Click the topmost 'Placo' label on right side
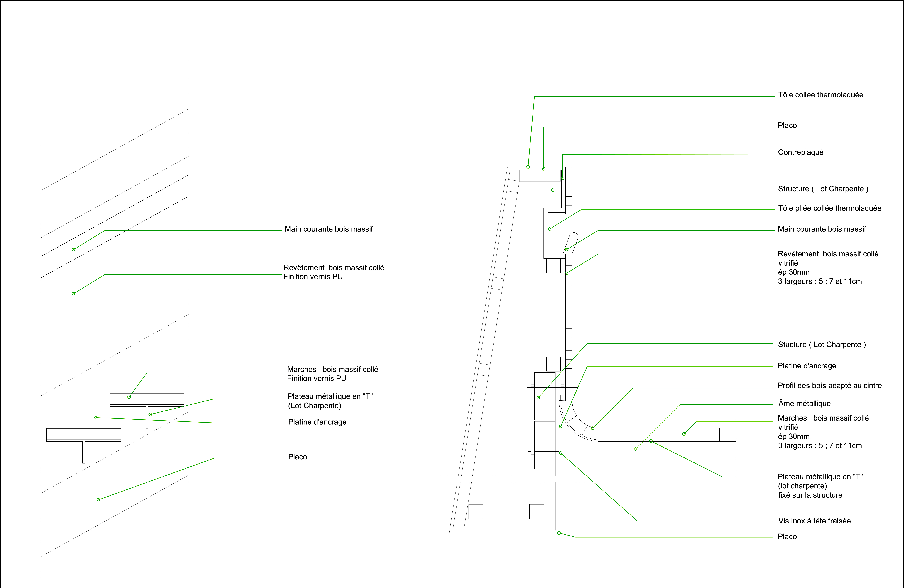 pos(787,126)
